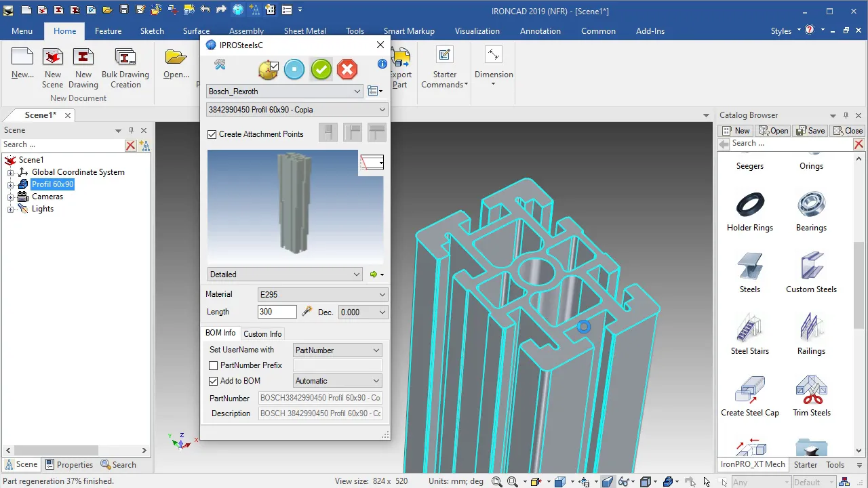Uncheck the Add to BOM checkbox
Screen dimensions: 868x488
213,381
